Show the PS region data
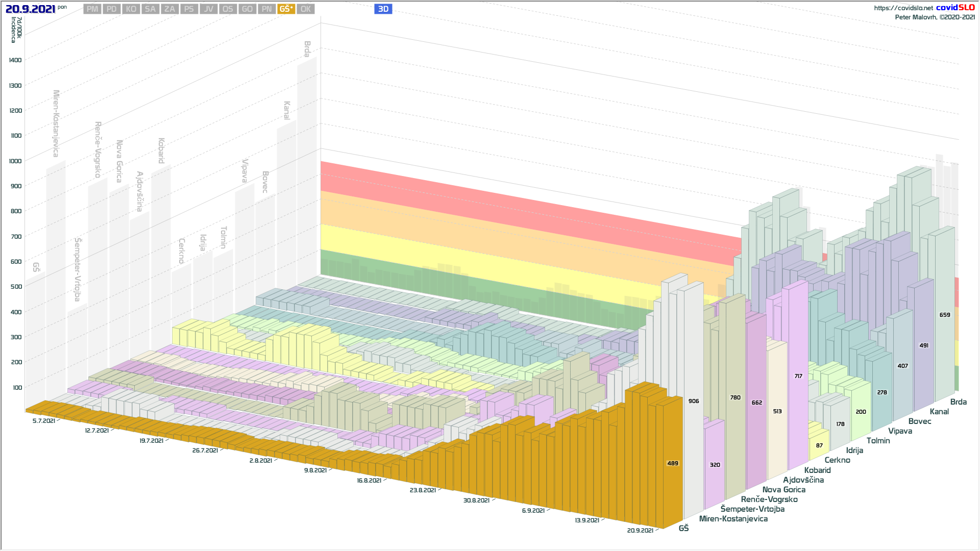Screen dimensions: 980x551 (x=189, y=9)
